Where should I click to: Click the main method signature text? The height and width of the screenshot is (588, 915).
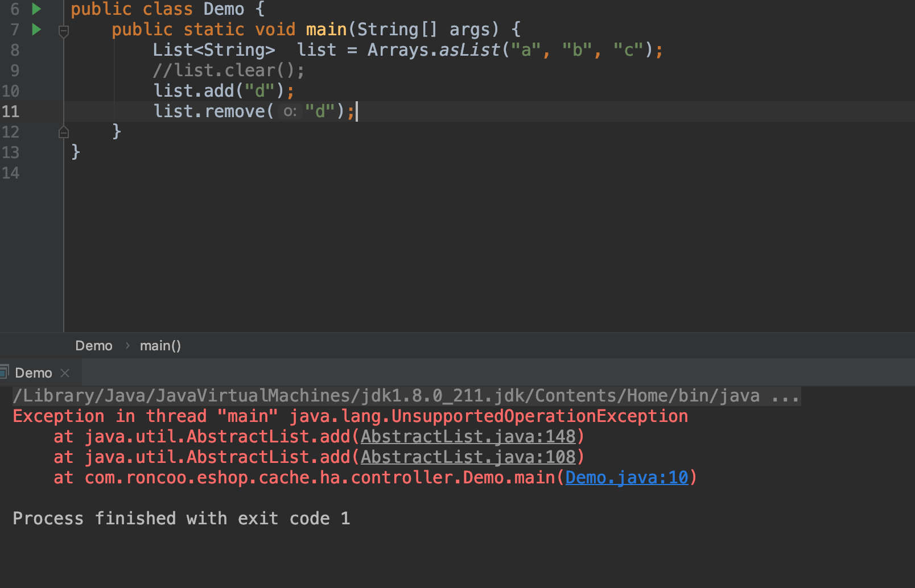pyautogui.click(x=316, y=30)
